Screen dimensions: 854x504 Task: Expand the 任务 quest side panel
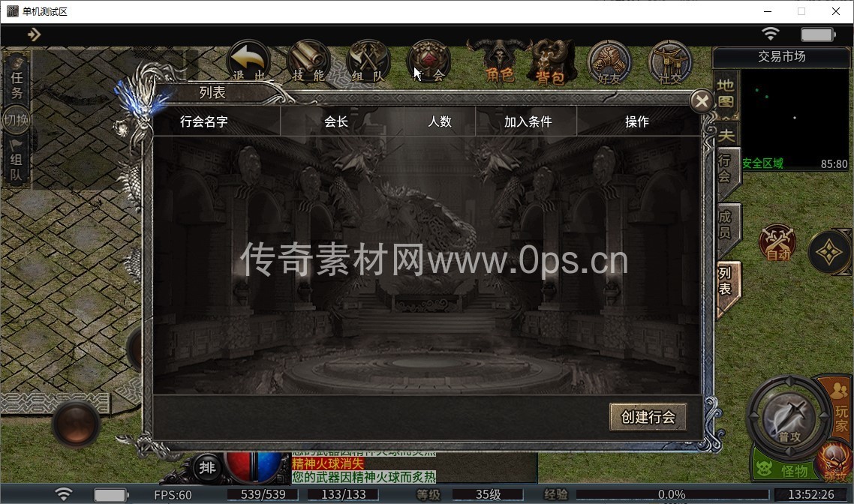17,84
